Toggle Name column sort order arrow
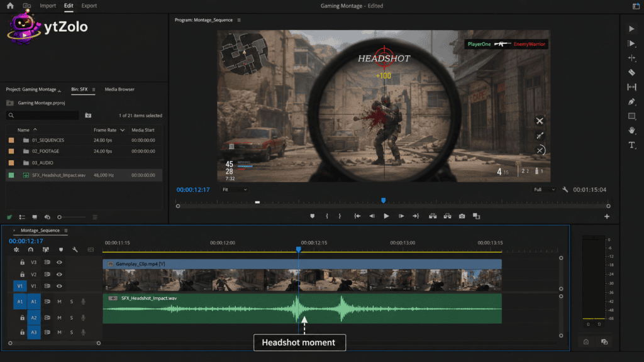Screen dimensions: 644x362 [x=35, y=129]
